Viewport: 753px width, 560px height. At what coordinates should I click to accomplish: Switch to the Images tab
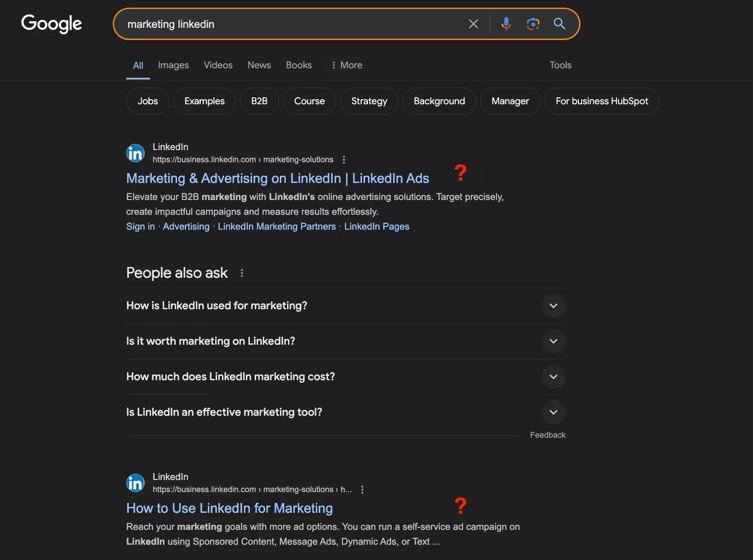coord(173,65)
